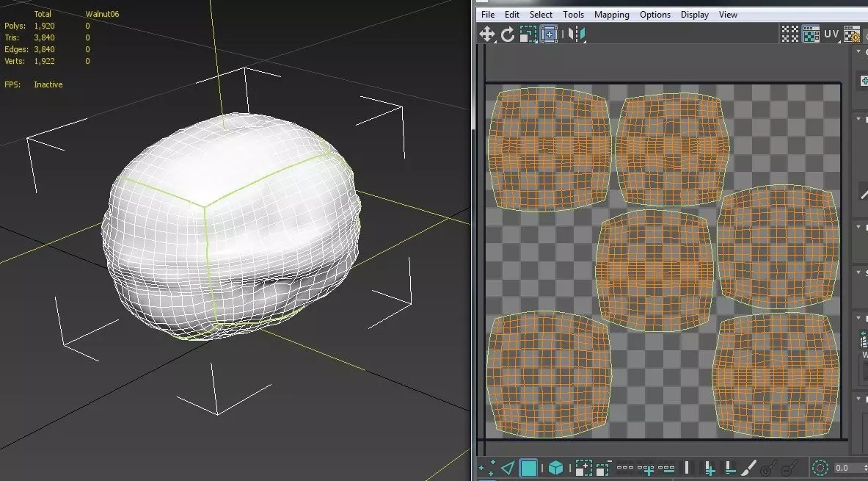Click the 'Edges:' statistics label
Viewport: 868px width, 481px height.
(x=16, y=49)
